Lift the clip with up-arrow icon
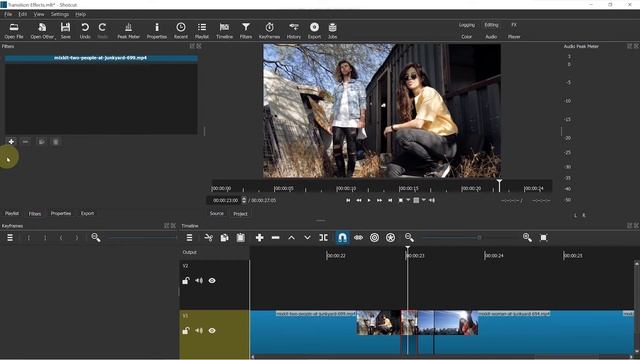The image size is (640, 360). pyautogui.click(x=291, y=238)
